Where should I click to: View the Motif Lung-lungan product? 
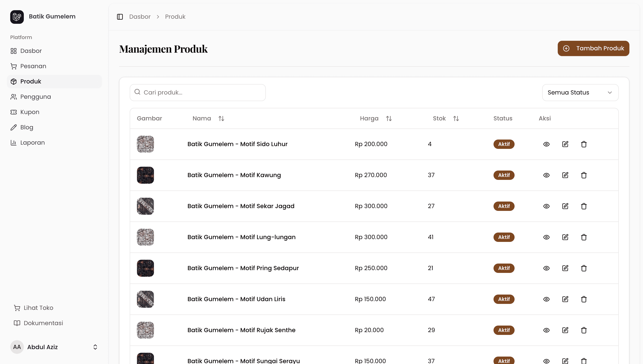click(x=546, y=237)
